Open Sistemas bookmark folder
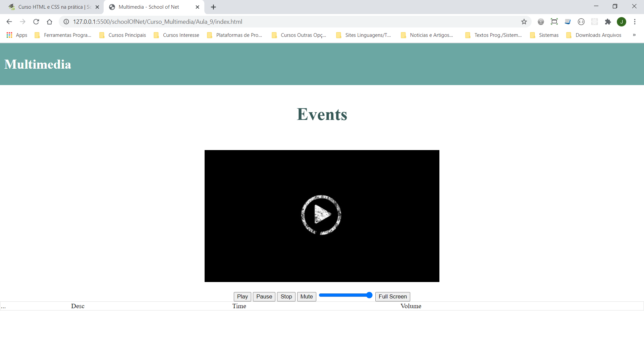The height and width of the screenshot is (345, 644). pos(544,35)
